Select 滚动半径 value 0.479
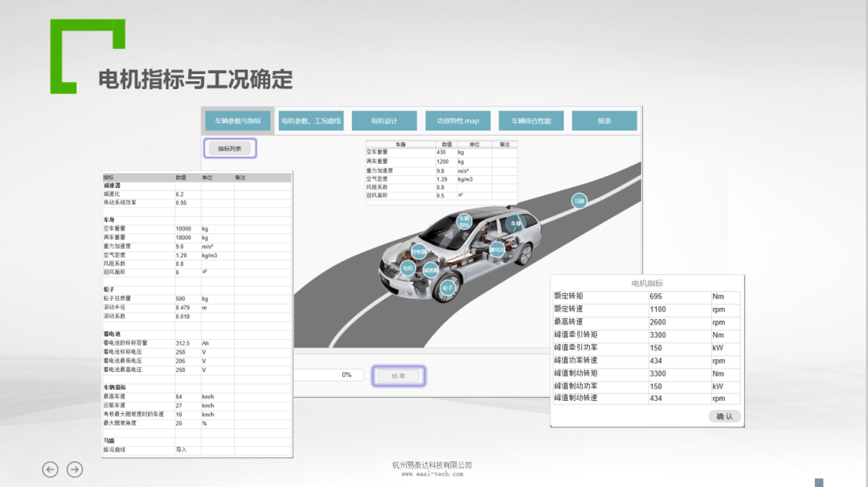 [x=187, y=308]
